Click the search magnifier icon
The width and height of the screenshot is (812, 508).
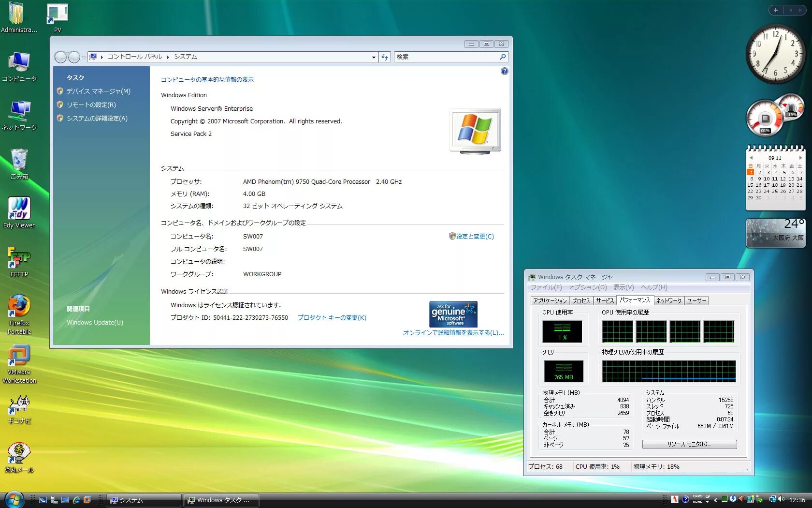[x=503, y=57]
